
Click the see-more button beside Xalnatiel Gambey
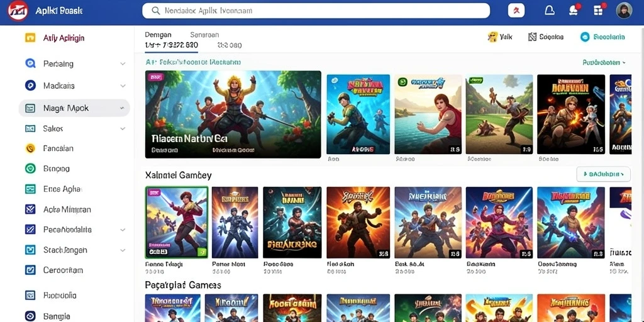[x=603, y=174]
